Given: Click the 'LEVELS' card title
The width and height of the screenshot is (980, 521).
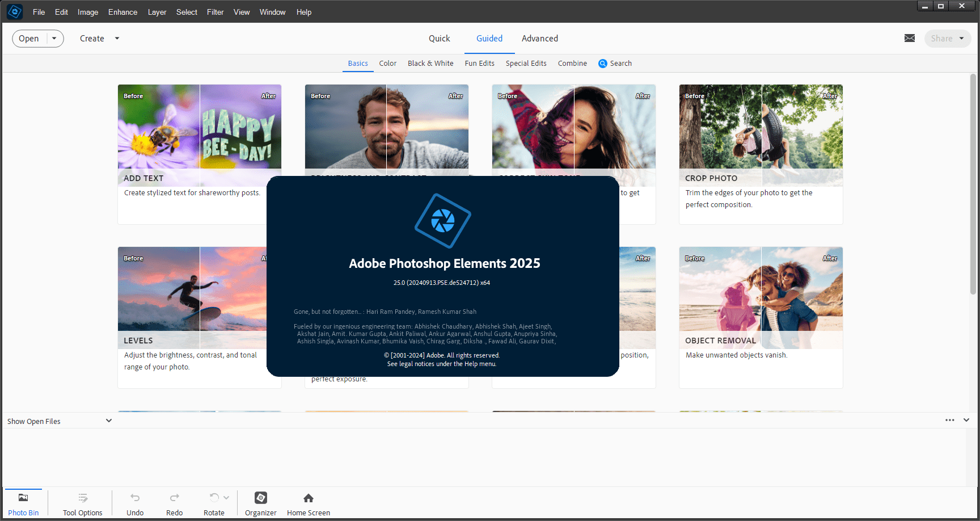Looking at the screenshot, I should 138,341.
